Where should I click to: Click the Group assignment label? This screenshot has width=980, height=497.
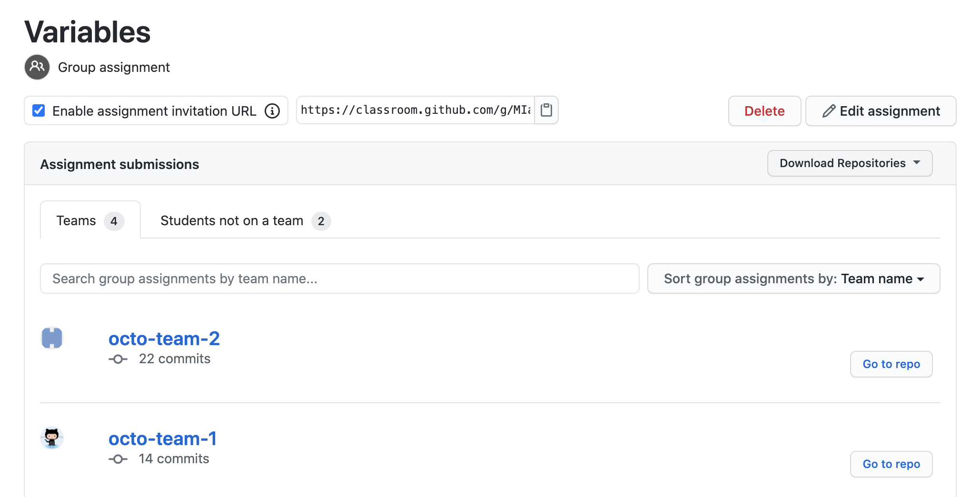[114, 67]
